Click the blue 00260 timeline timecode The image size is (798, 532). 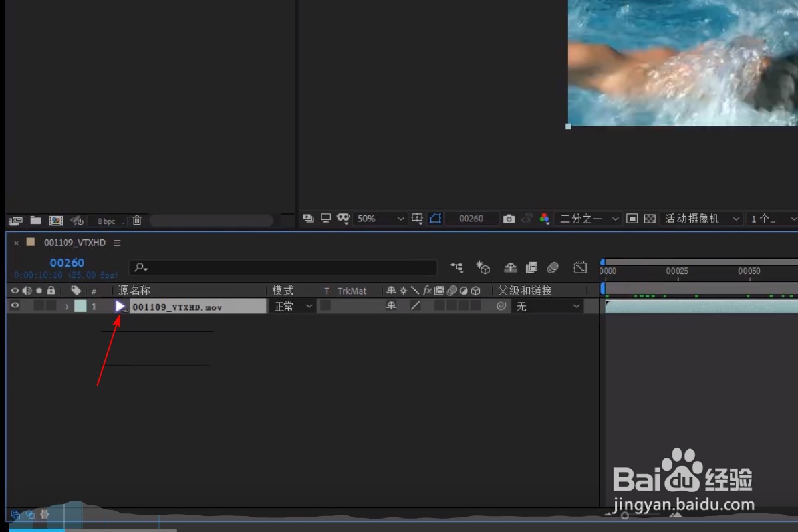tap(67, 263)
